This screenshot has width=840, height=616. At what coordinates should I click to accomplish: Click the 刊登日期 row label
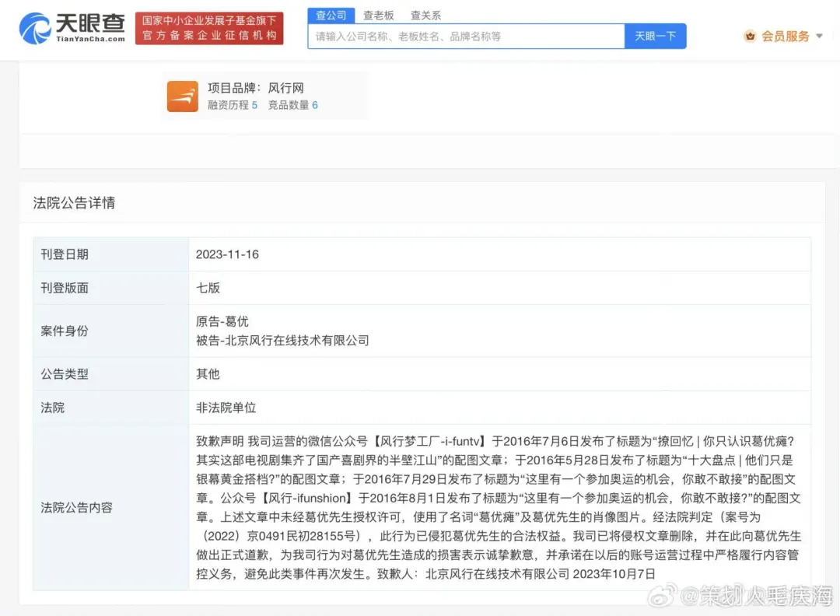pyautogui.click(x=65, y=254)
